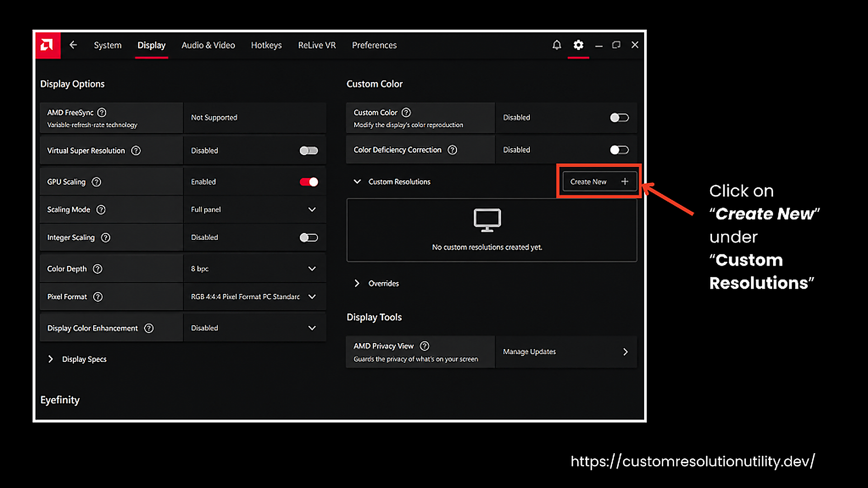Viewport: 868px width, 488px height.
Task: Turn off GPU Scaling switch
Action: click(x=309, y=182)
